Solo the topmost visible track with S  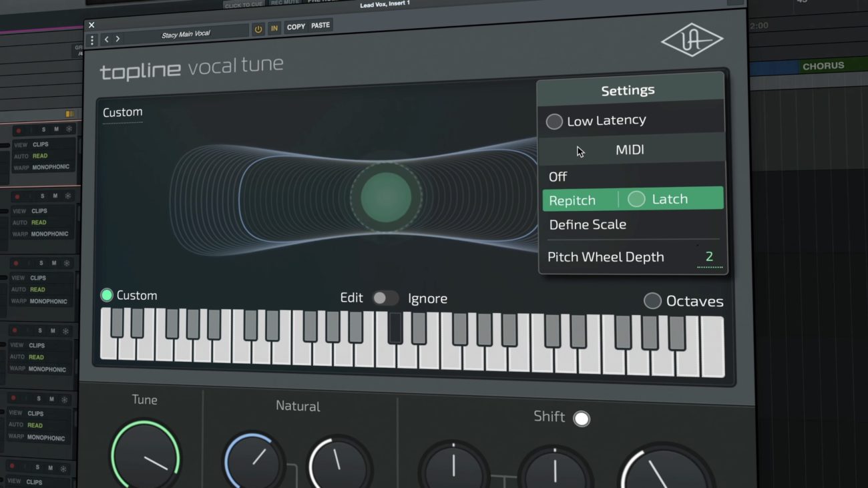click(44, 130)
